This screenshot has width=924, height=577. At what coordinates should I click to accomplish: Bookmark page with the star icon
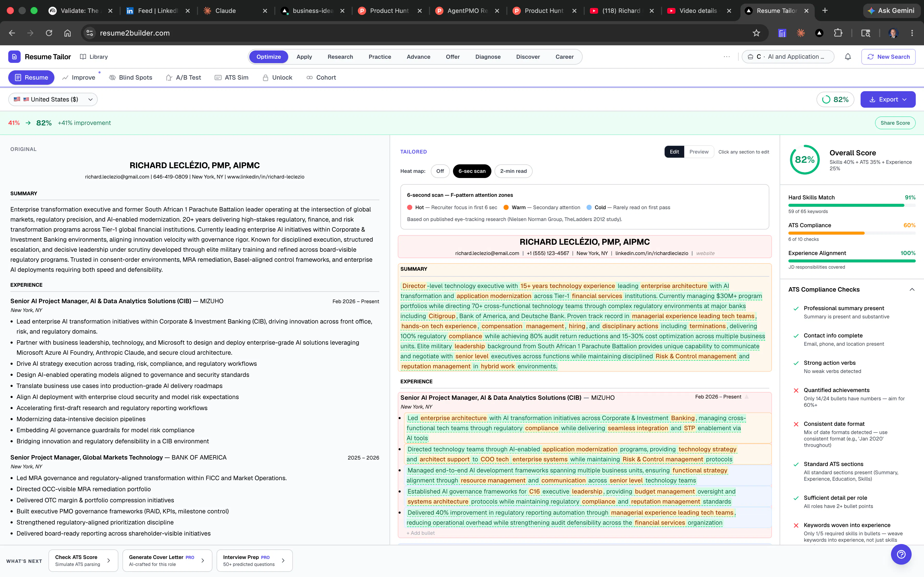click(x=756, y=33)
